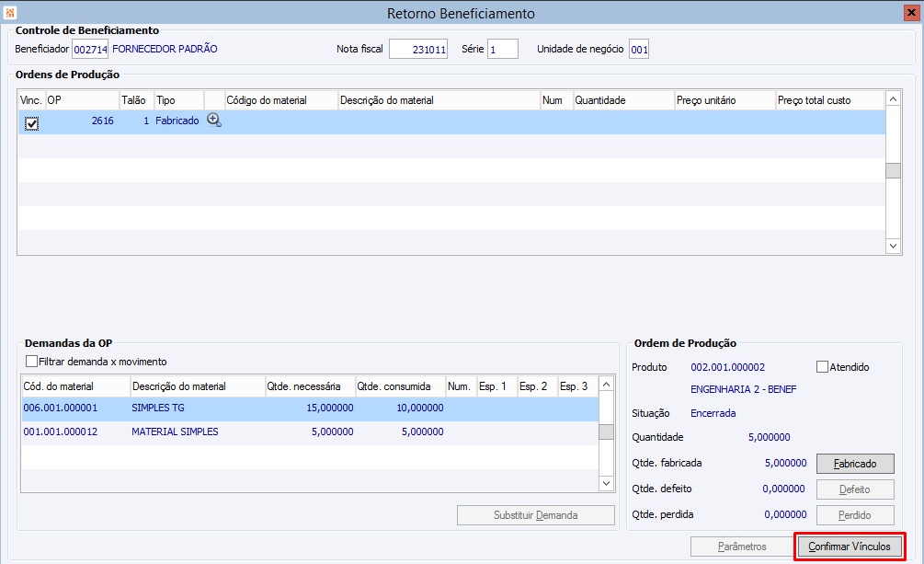Image resolution: width=924 pixels, height=564 pixels.
Task: Click the Qtde. necessária column header
Action: tap(308, 386)
